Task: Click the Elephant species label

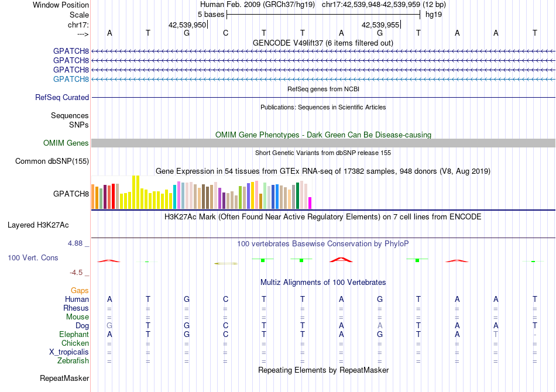Action: coord(74,334)
